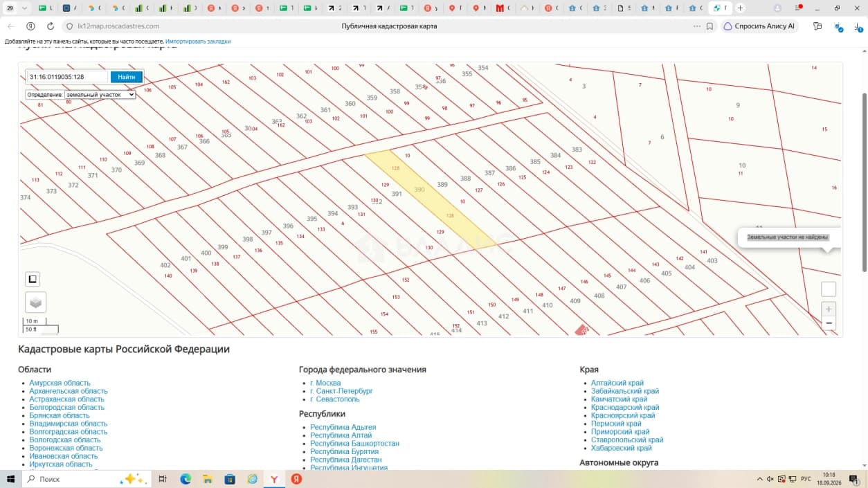Toggle the fullscreen map square icon

(33, 279)
